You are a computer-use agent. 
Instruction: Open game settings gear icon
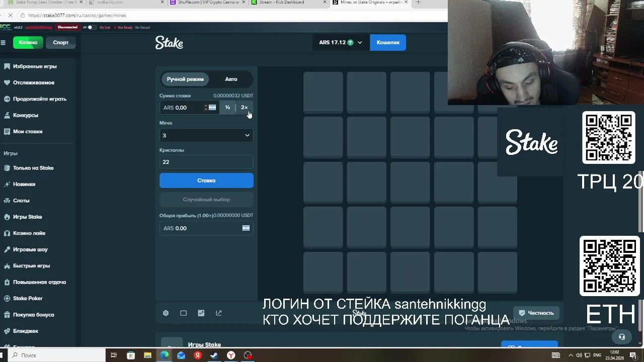coord(166,313)
